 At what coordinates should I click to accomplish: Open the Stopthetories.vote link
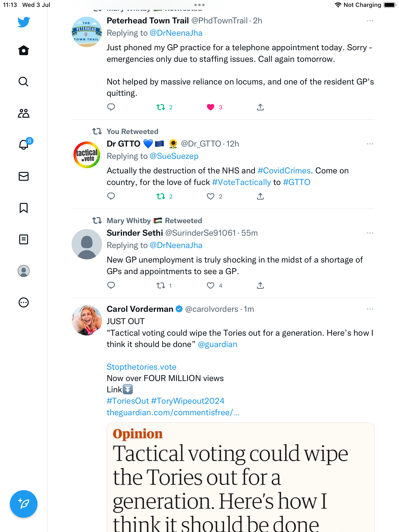coord(141,367)
